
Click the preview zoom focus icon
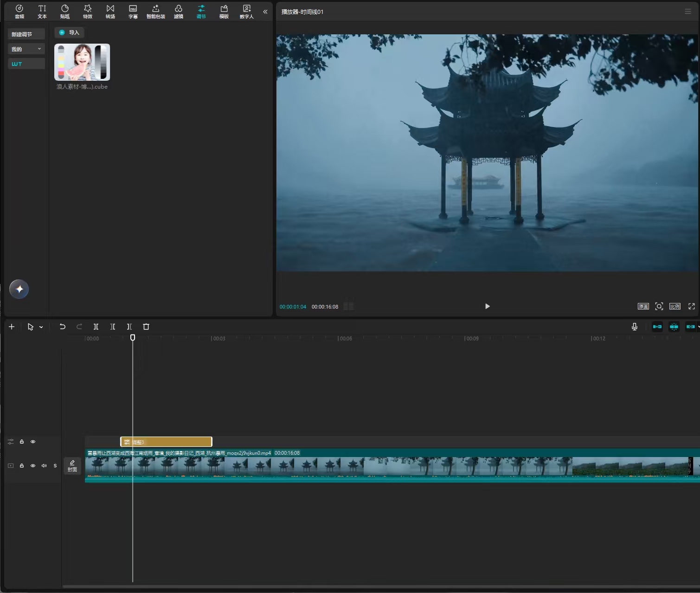click(659, 306)
